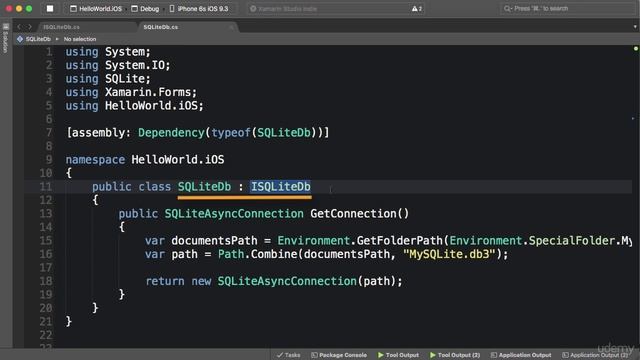The image size is (640, 360).
Task: Open the Application Output pad
Action: [x=521, y=355]
